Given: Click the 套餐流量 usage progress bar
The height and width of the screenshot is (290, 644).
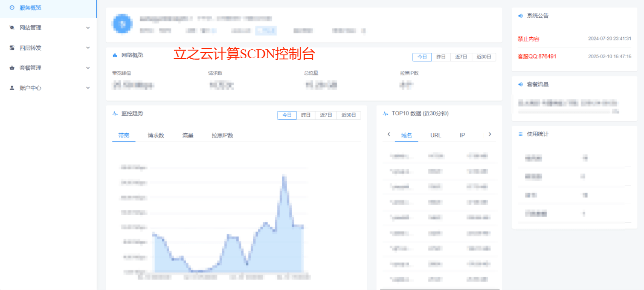Looking at the screenshot, I should [564, 112].
